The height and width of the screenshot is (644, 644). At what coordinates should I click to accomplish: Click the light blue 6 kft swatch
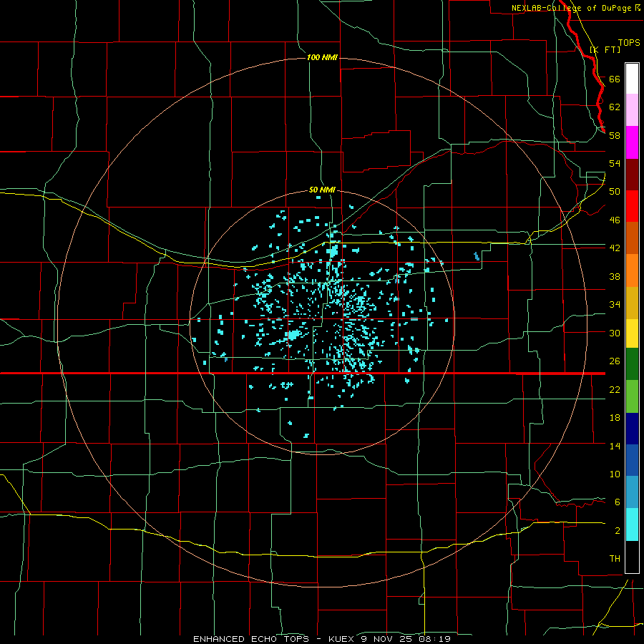click(x=632, y=492)
